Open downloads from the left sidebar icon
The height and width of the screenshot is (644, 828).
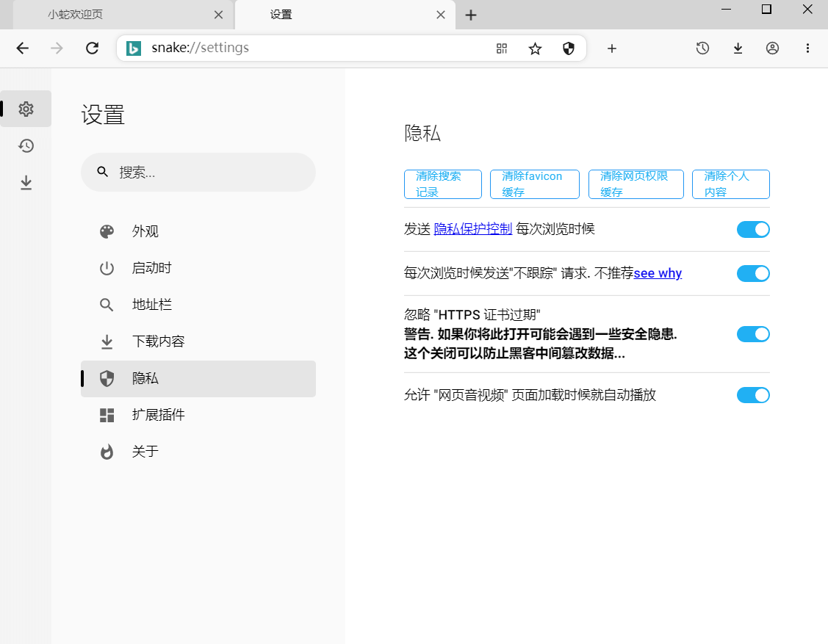pyautogui.click(x=26, y=182)
